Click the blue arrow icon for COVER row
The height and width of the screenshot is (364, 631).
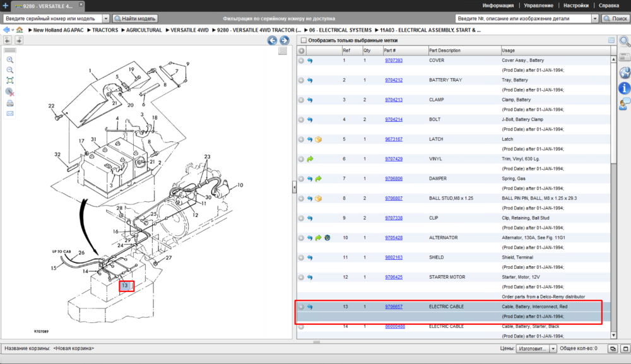coord(310,61)
